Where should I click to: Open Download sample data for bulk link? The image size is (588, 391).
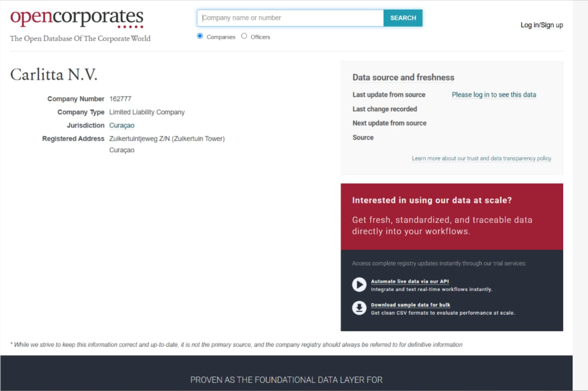pyautogui.click(x=411, y=305)
